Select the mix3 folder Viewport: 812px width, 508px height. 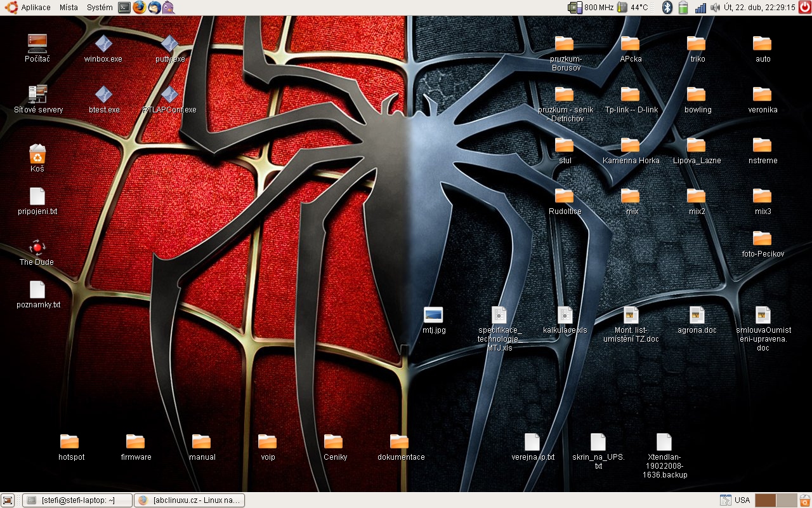pos(763,201)
